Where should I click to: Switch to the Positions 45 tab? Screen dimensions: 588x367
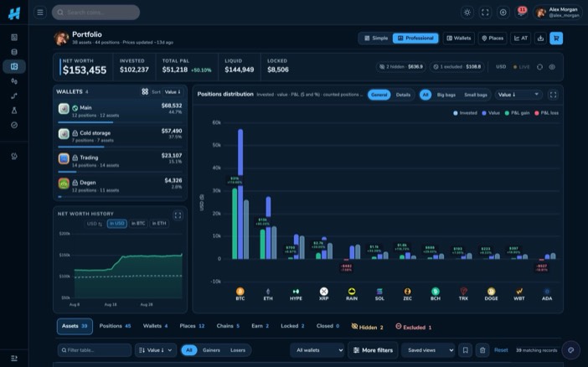pos(115,326)
